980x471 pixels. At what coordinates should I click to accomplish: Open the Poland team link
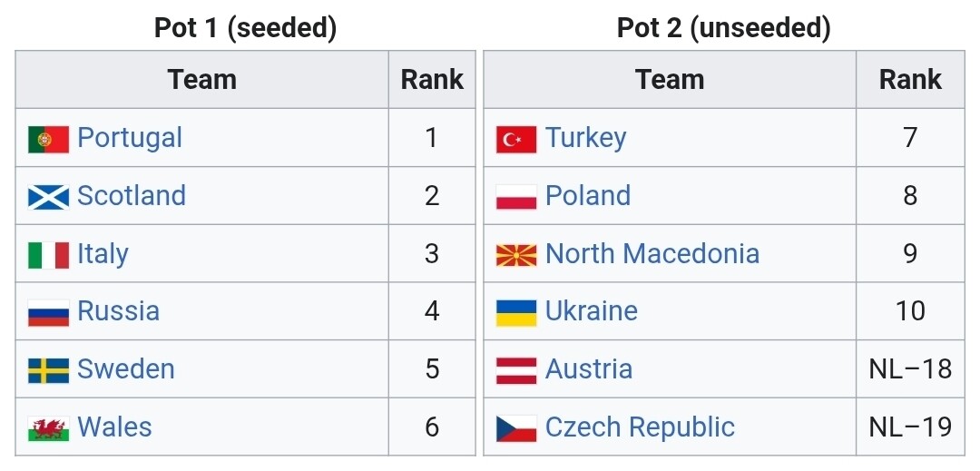[588, 196]
